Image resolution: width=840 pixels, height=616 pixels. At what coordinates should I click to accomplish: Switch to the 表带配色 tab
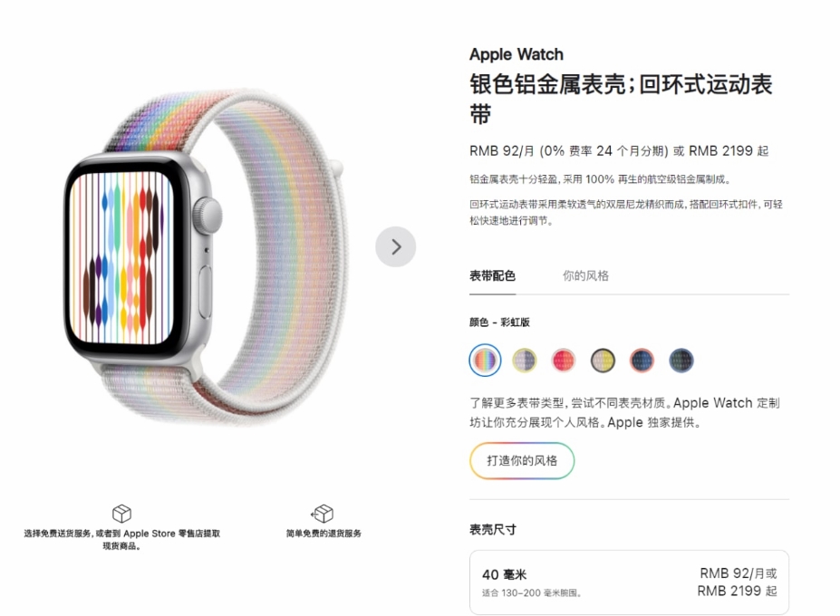(492, 276)
